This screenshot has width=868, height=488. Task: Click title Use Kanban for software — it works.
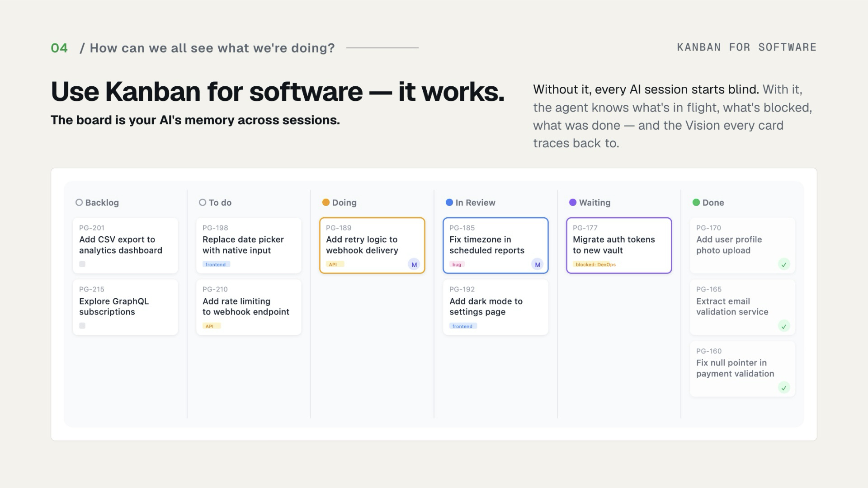(x=278, y=92)
